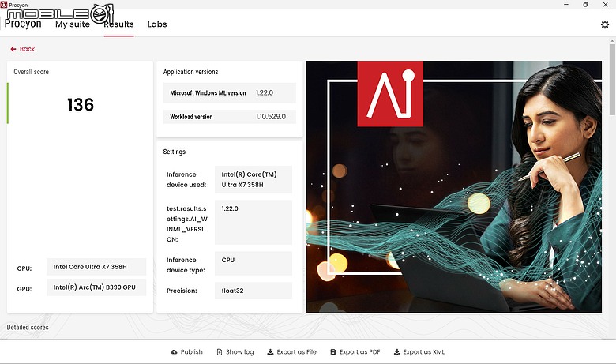Image resolution: width=616 pixels, height=364 pixels.
Task: Click the Publish button label
Action: pos(192,352)
